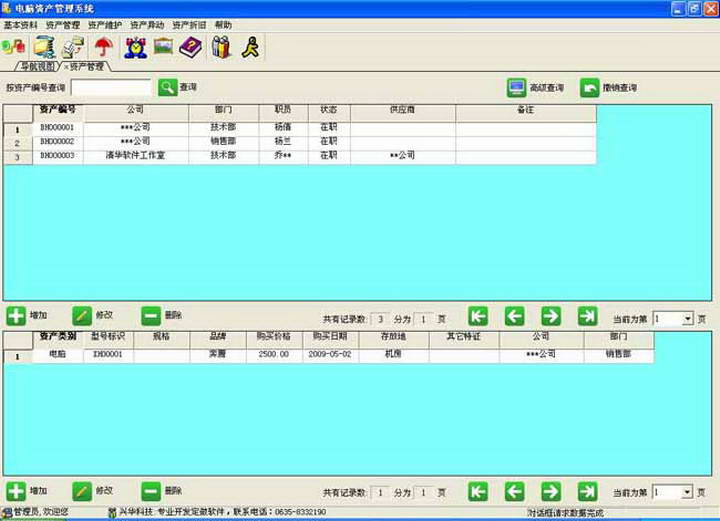Open the 资产管理 menu in menu bar

tap(63, 25)
